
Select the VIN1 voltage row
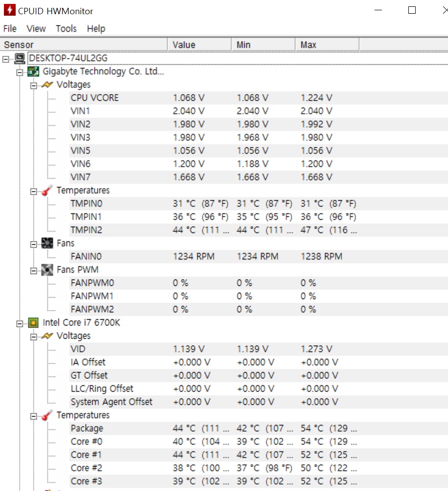259,111
